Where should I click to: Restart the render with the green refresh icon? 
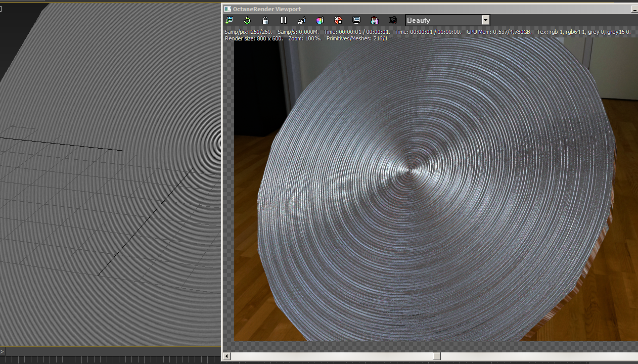[x=247, y=20]
